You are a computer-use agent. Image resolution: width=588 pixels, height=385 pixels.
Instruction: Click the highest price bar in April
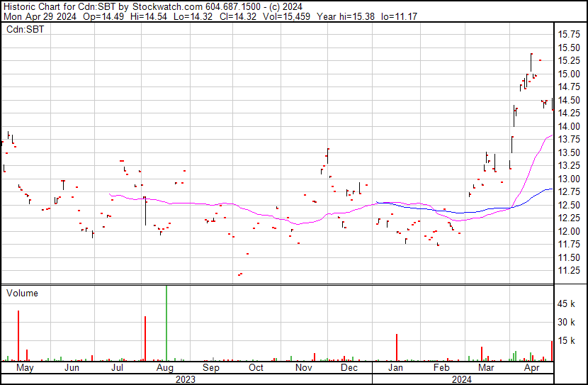click(x=531, y=62)
